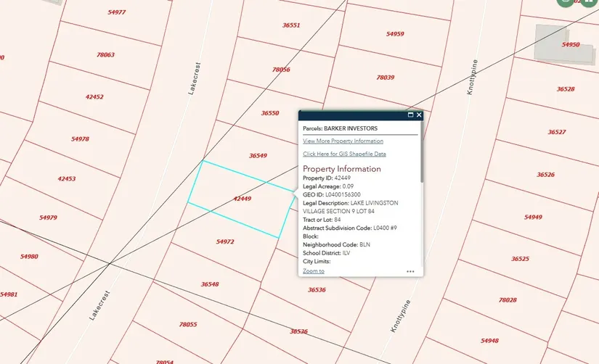Click Here for GIS Shapefile Data link
Screen dimensions: 599x364
(344, 154)
